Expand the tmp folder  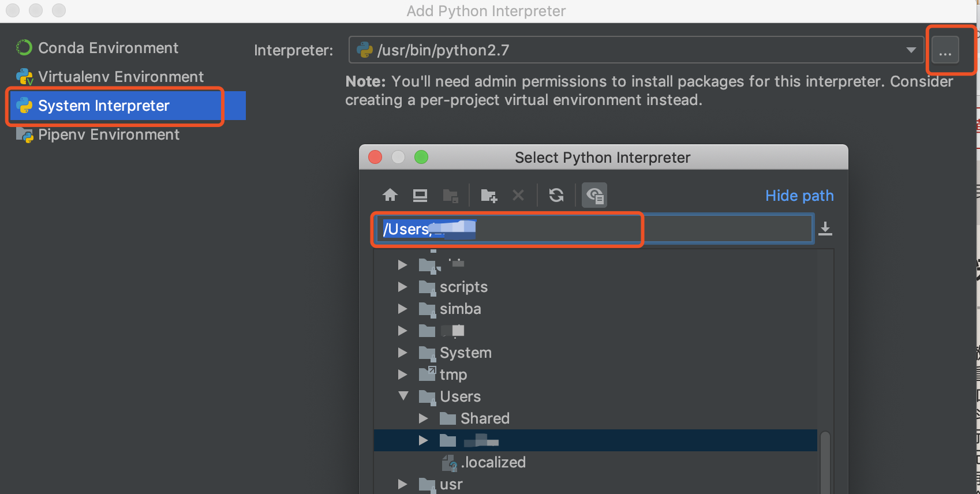(403, 375)
